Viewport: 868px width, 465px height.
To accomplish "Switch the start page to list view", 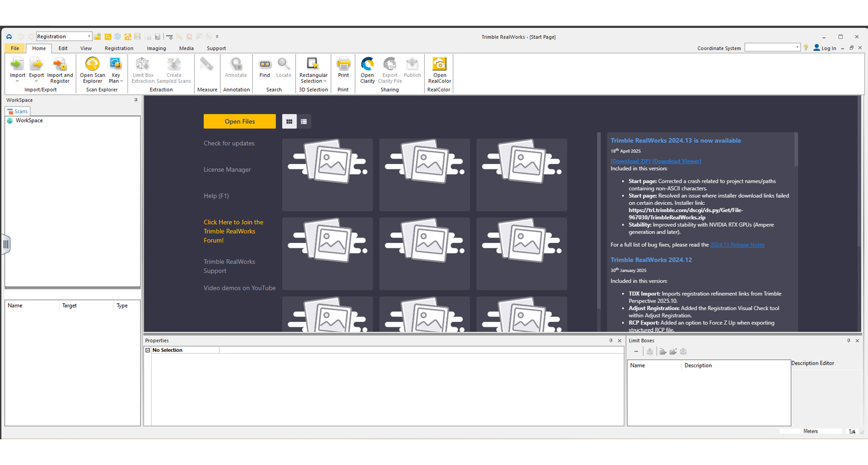I will coord(303,121).
